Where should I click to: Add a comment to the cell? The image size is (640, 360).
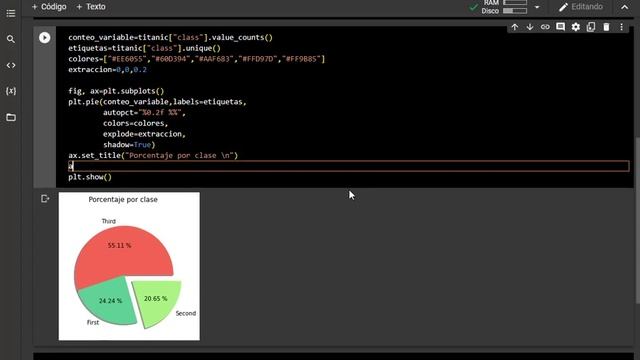tap(560, 27)
